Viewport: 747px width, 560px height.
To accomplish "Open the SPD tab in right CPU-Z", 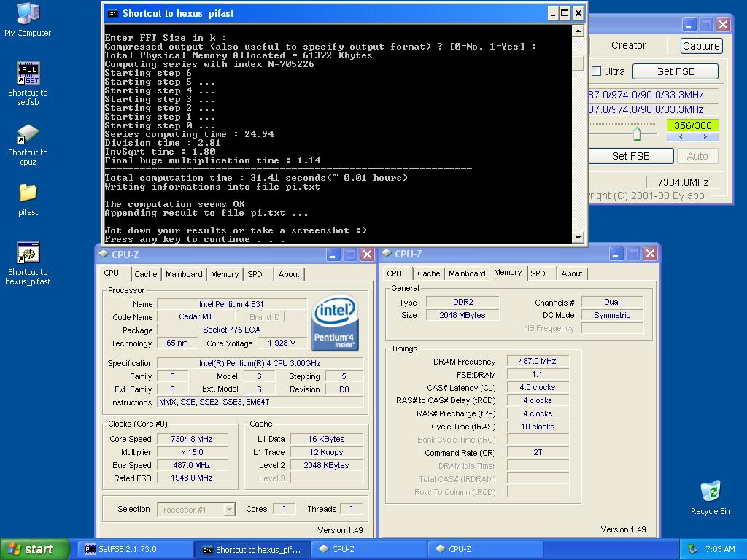I will (538, 273).
